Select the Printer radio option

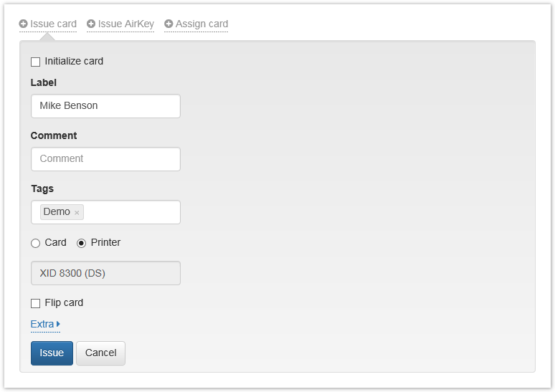[82, 243]
